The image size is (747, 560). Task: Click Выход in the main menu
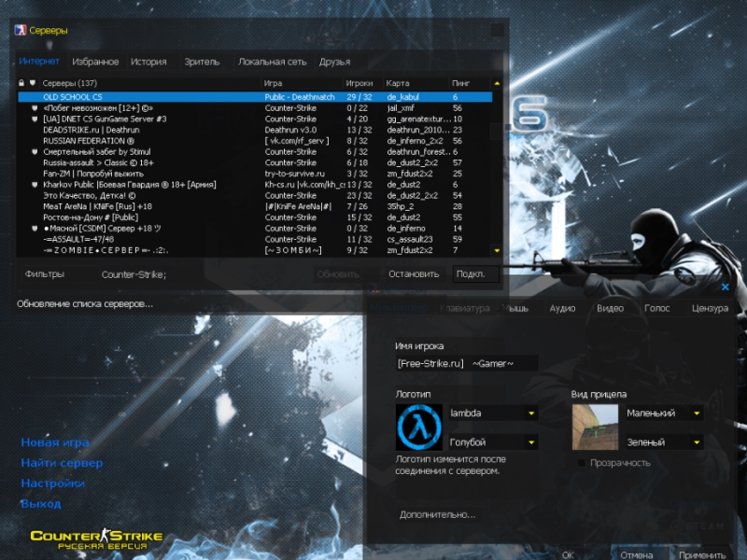coord(41,504)
